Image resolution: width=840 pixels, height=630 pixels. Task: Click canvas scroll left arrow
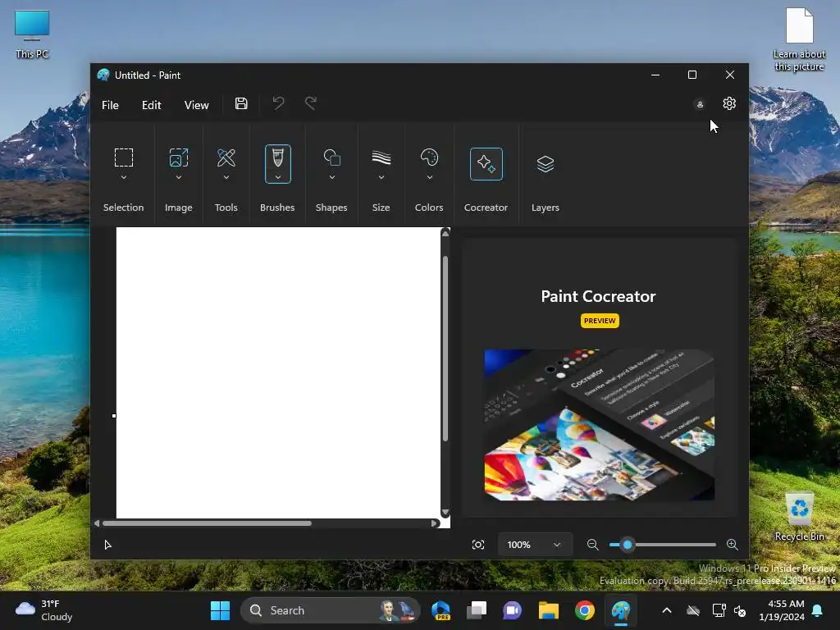point(97,523)
